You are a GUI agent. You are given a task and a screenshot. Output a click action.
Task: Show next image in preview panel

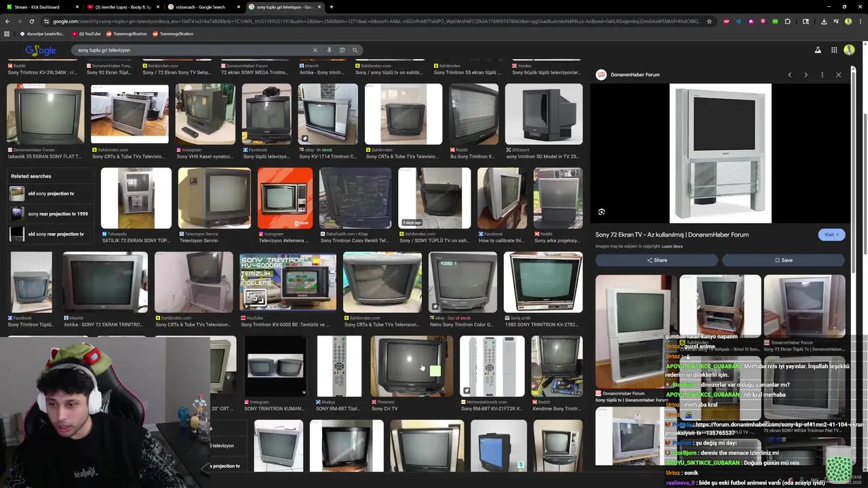click(x=806, y=75)
